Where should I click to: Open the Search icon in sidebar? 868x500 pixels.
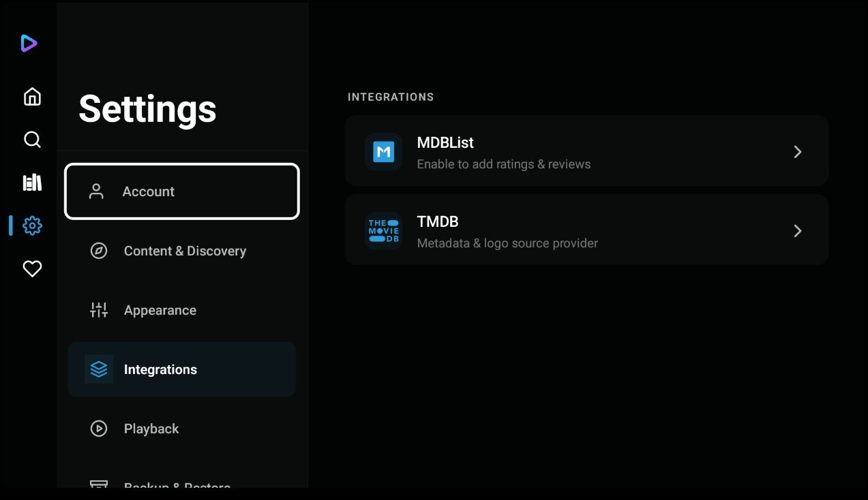pos(32,140)
